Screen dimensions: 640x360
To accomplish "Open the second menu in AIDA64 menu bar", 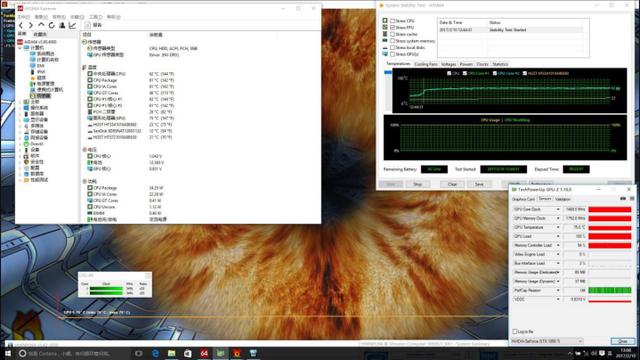I will point(41,17).
